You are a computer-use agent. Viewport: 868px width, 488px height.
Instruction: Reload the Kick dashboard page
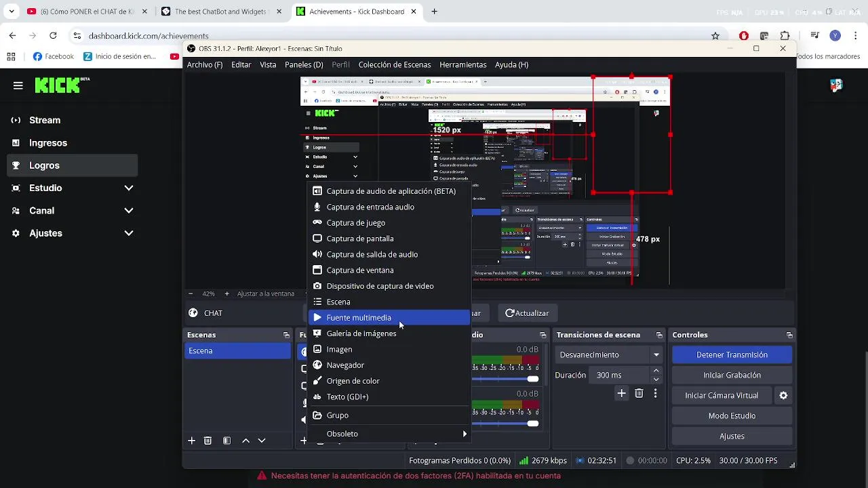point(53,35)
